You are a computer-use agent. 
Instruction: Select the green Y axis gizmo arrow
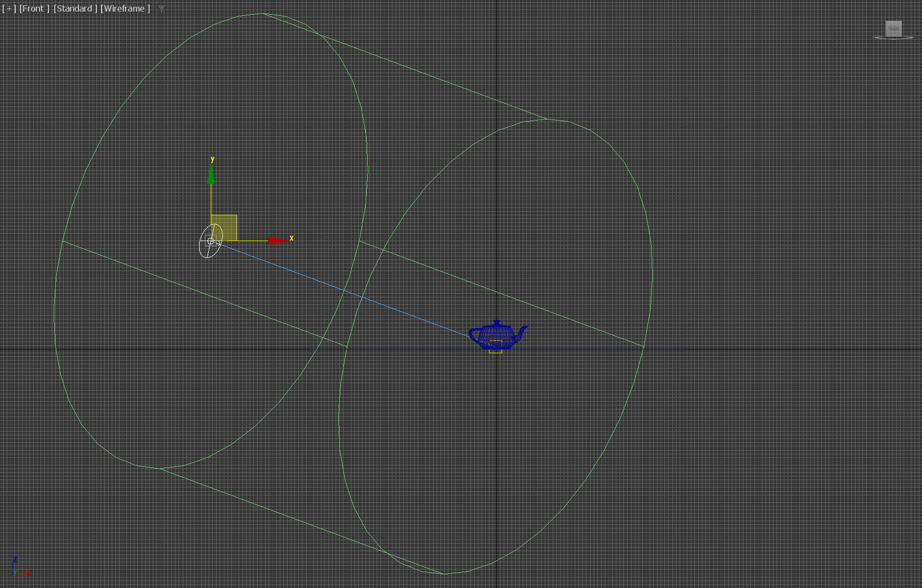point(211,174)
